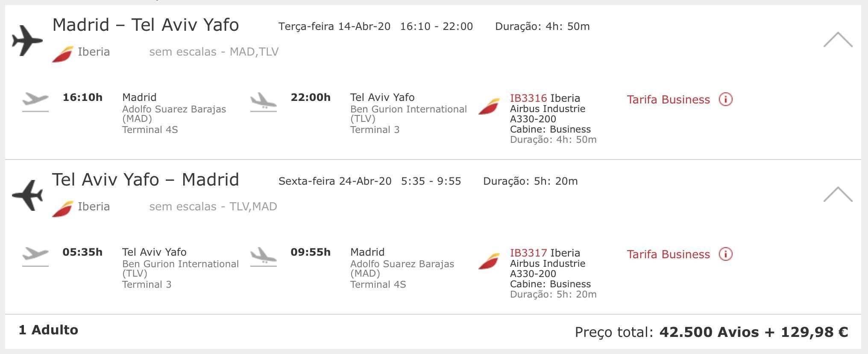Click the landing icon next to 22:00h
This screenshot has height=354, width=868.
point(263,102)
